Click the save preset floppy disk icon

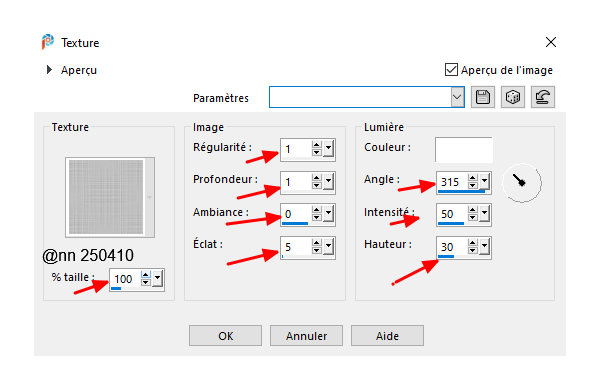pyautogui.click(x=483, y=97)
